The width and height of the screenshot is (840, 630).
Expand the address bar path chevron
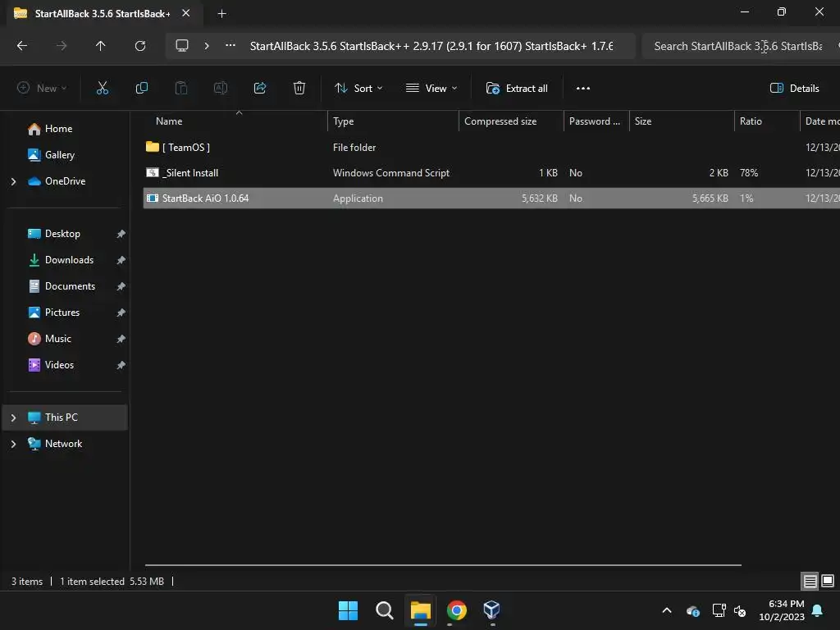207,46
